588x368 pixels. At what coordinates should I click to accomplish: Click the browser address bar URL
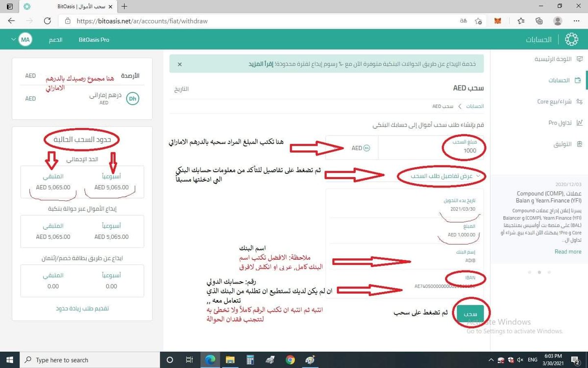142,21
